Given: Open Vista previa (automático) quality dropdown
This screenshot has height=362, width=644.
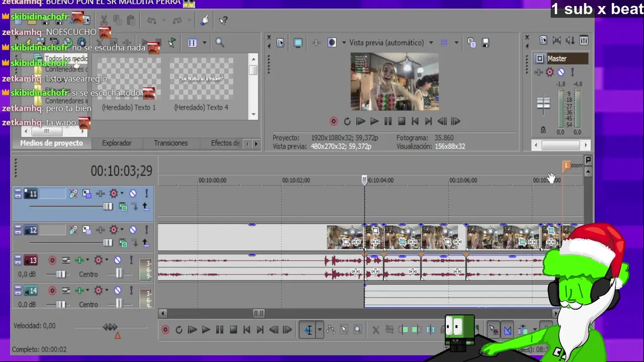Looking at the screenshot, I should click(x=431, y=43).
